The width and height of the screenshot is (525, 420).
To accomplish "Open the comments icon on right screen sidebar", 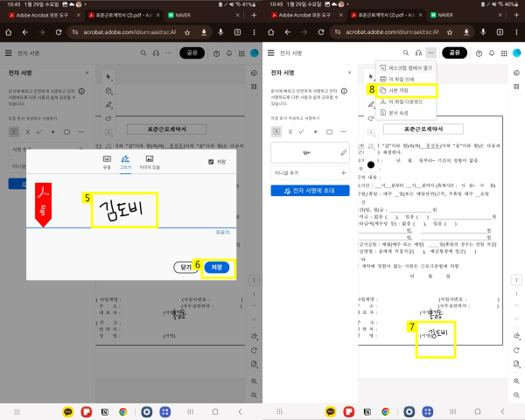I will pos(516,73).
